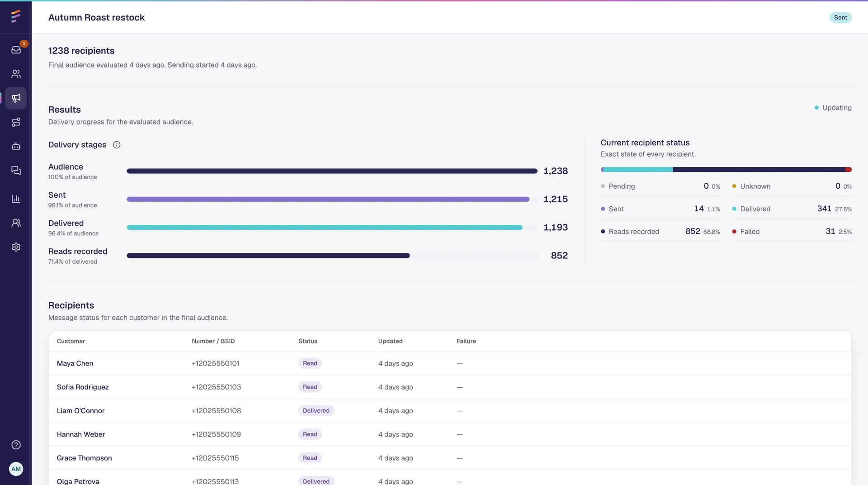
Task: Click the Updating status indicator
Action: pos(833,108)
